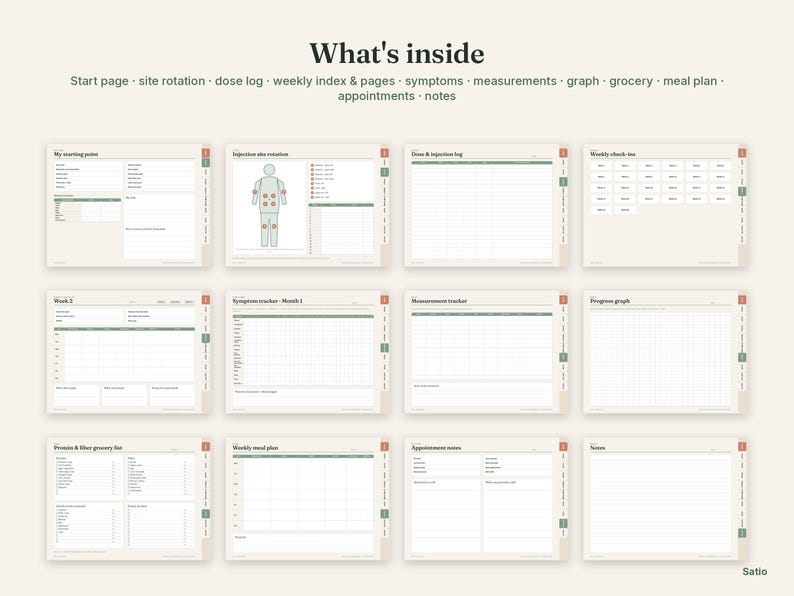Click "weekly index & pages" in the subtitle

tap(334, 81)
